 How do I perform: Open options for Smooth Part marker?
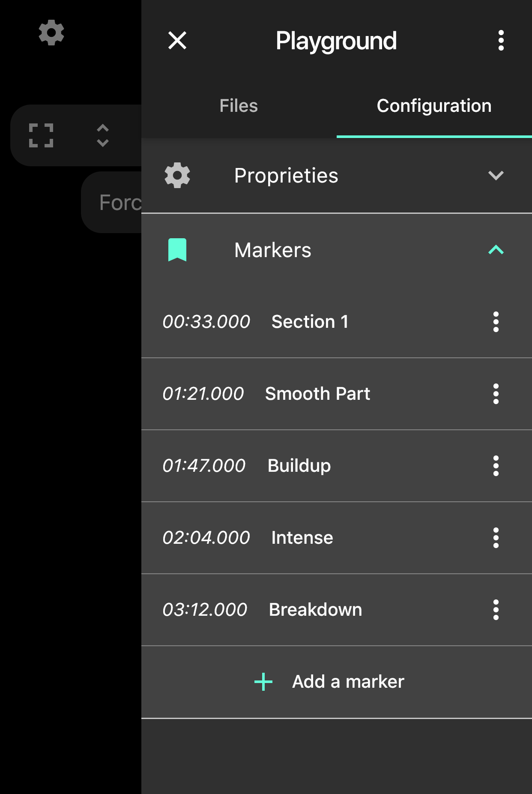(496, 394)
